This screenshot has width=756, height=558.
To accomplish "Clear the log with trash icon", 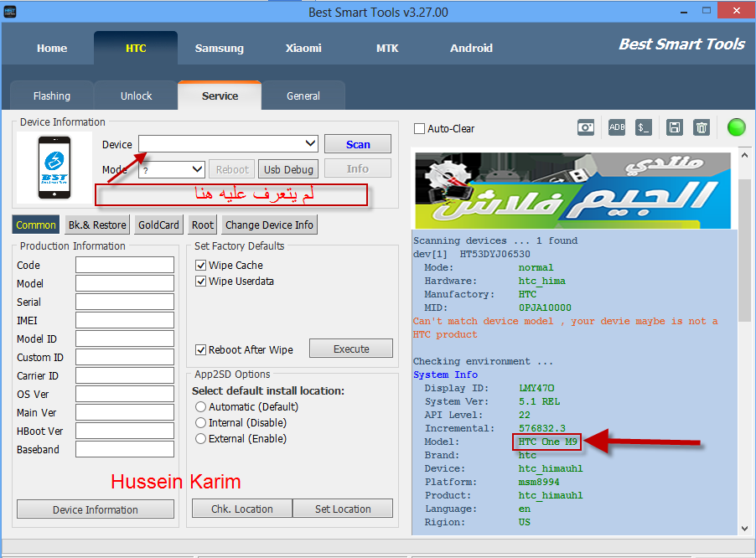I will pos(702,127).
